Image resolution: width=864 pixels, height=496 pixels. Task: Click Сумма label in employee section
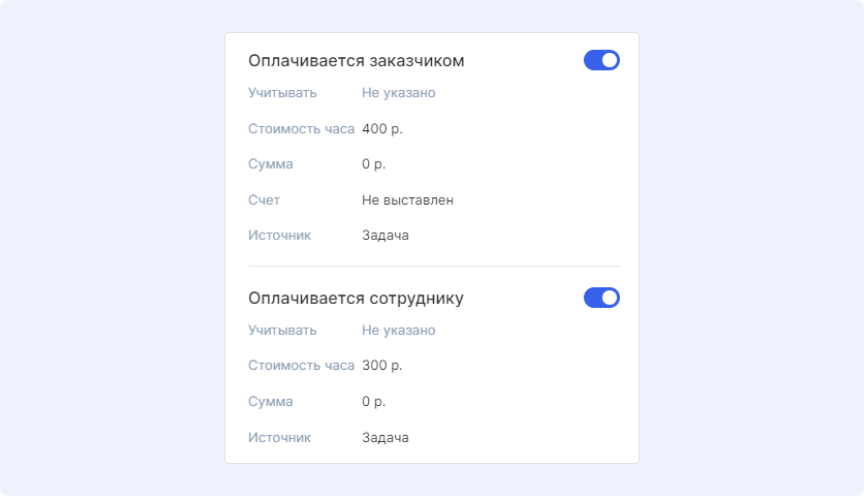tap(270, 402)
